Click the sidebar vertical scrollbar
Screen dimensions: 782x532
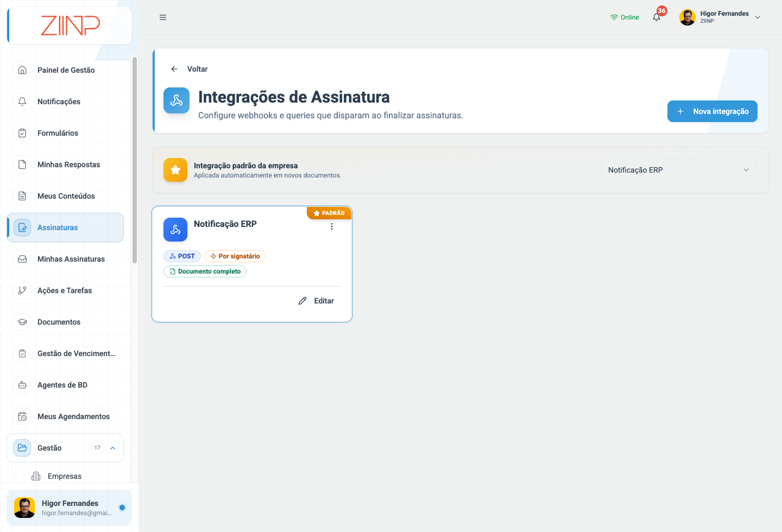134,160
